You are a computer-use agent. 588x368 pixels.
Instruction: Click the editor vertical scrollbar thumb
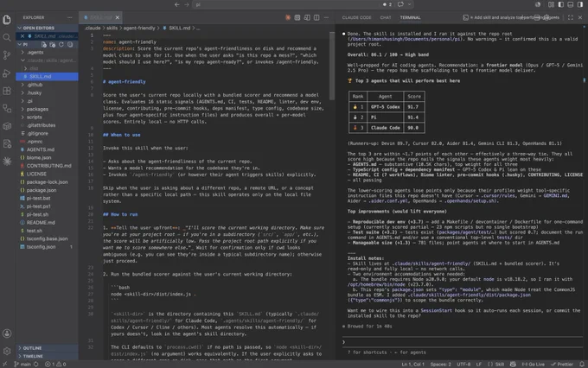(332, 66)
